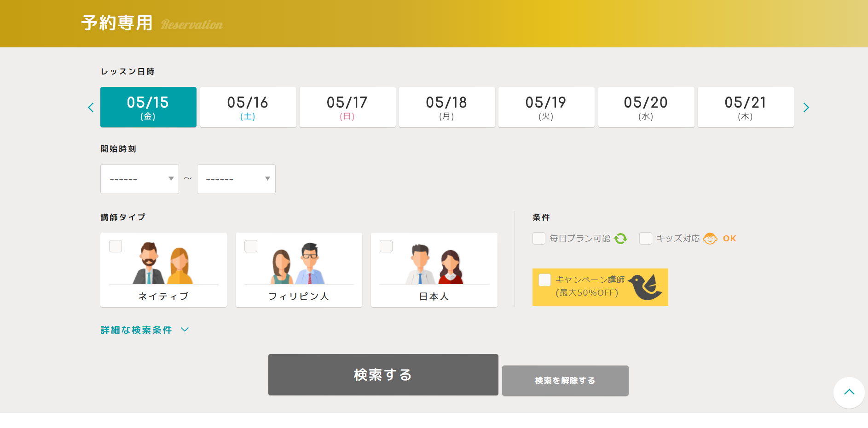Toggle the キャンペーン講師 checkbox
This screenshot has height=428, width=868.
(x=544, y=280)
